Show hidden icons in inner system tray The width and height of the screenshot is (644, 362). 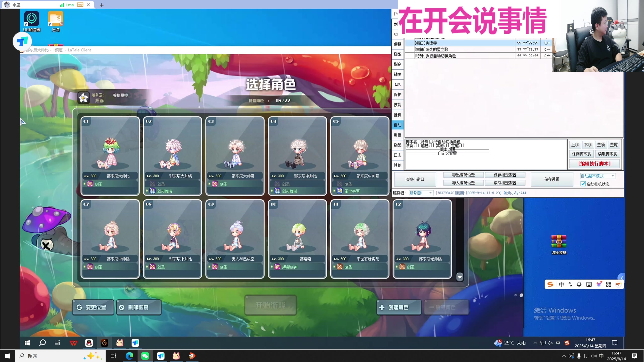(x=535, y=343)
